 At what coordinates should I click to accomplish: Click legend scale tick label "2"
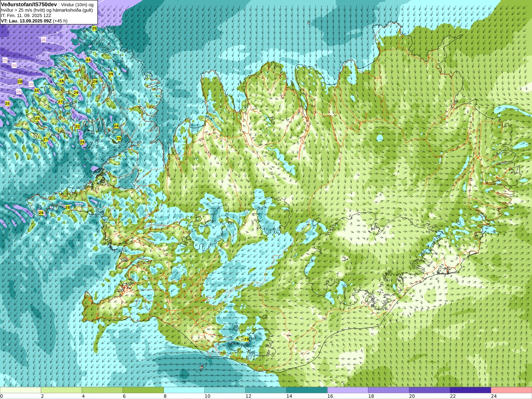[x=42, y=396]
